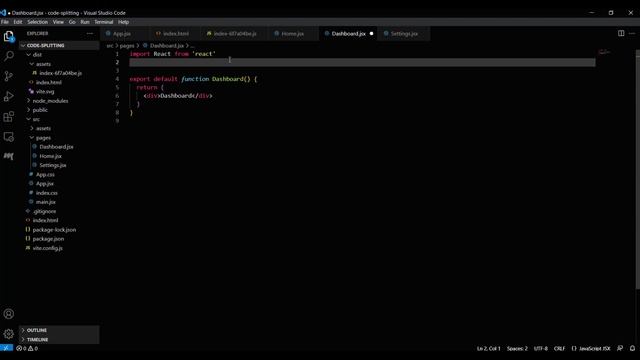640x360 pixels.
Task: Open the Edit menu
Action: pos(18,22)
